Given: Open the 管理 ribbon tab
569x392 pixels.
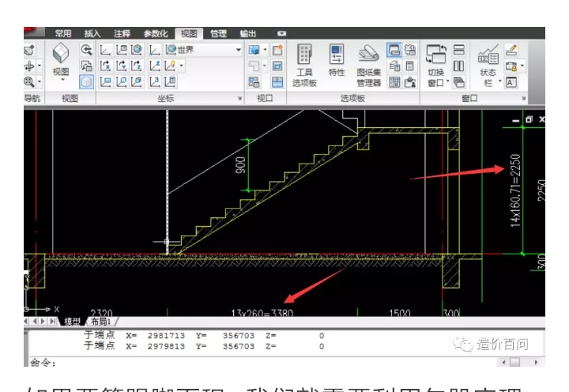Looking at the screenshot, I should (218, 33).
